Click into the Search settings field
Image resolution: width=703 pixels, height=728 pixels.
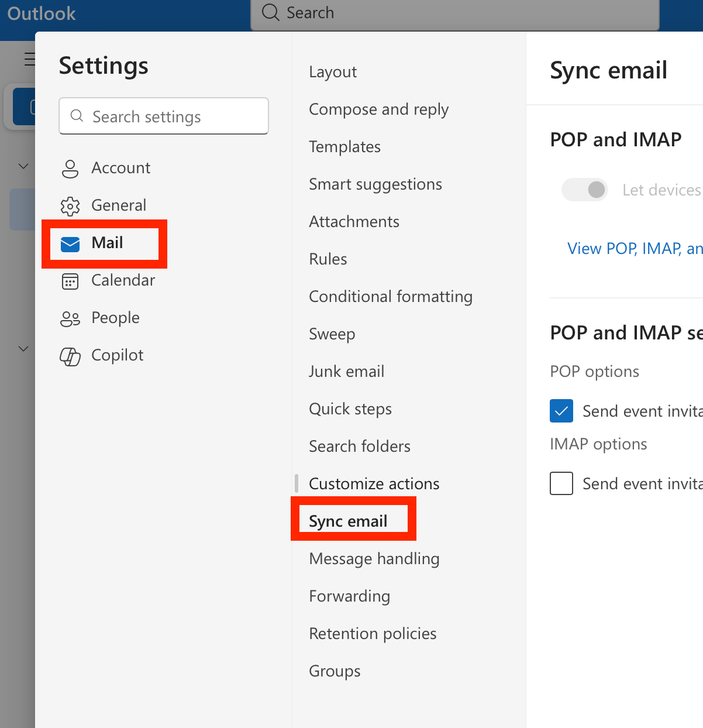pos(164,116)
